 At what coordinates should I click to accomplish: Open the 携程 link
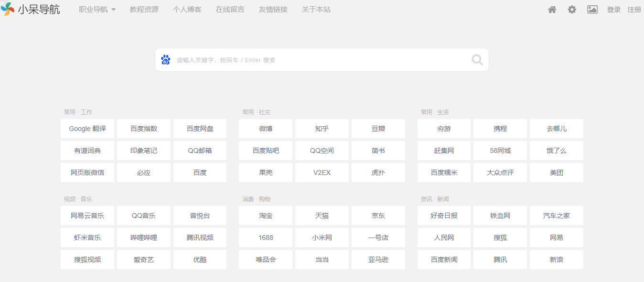pos(500,129)
